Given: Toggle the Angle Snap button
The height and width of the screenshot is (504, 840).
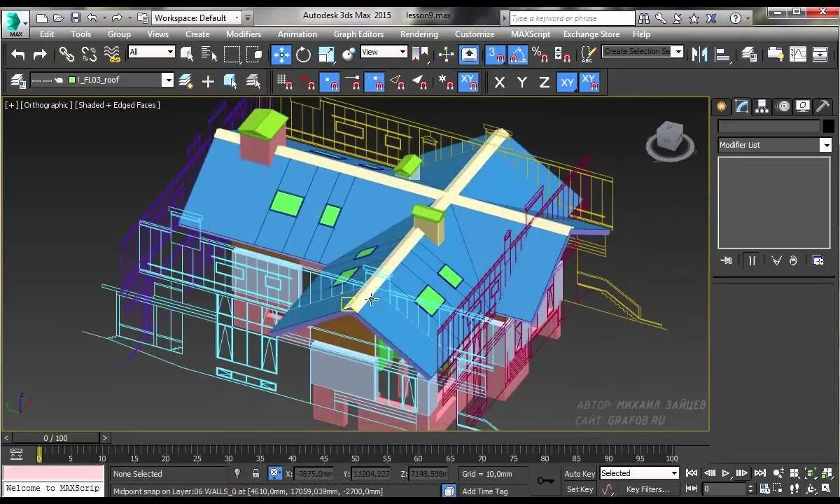Looking at the screenshot, I should click(x=518, y=54).
